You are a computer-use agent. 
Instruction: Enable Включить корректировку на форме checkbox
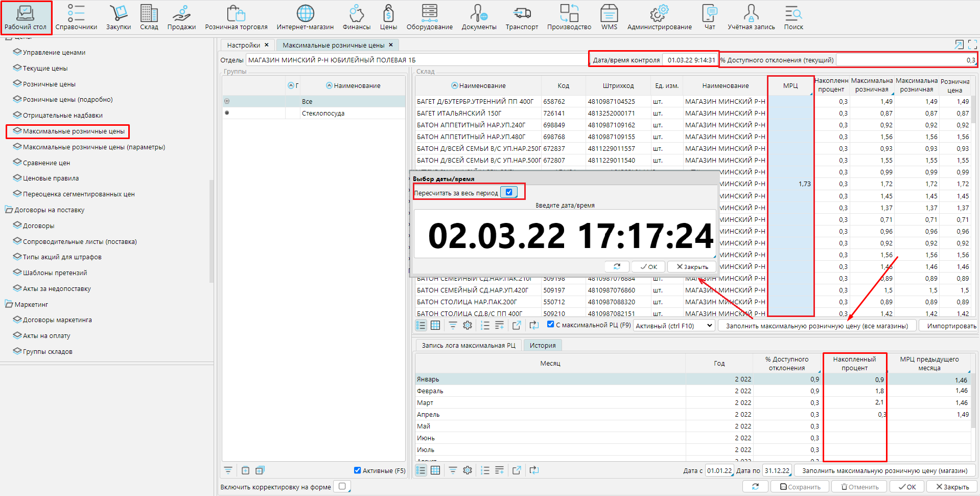point(342,486)
